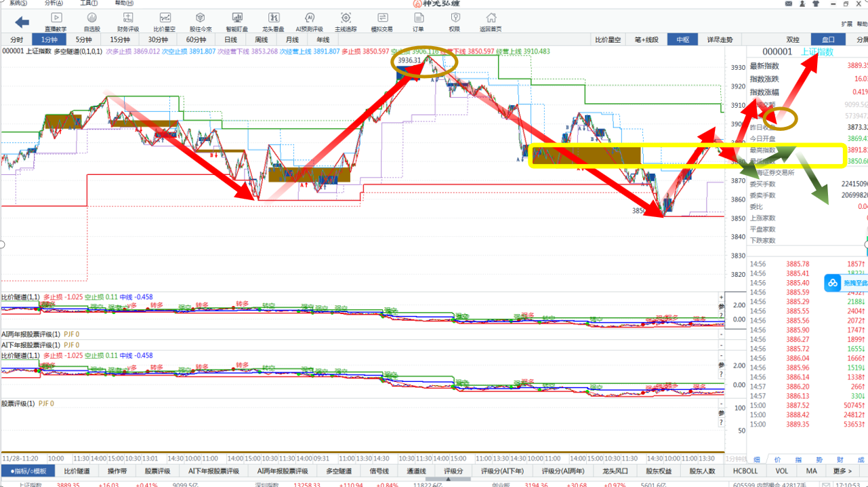Open the 自选股 watchlist icon
The height and width of the screenshot is (487, 868).
[x=91, y=22]
